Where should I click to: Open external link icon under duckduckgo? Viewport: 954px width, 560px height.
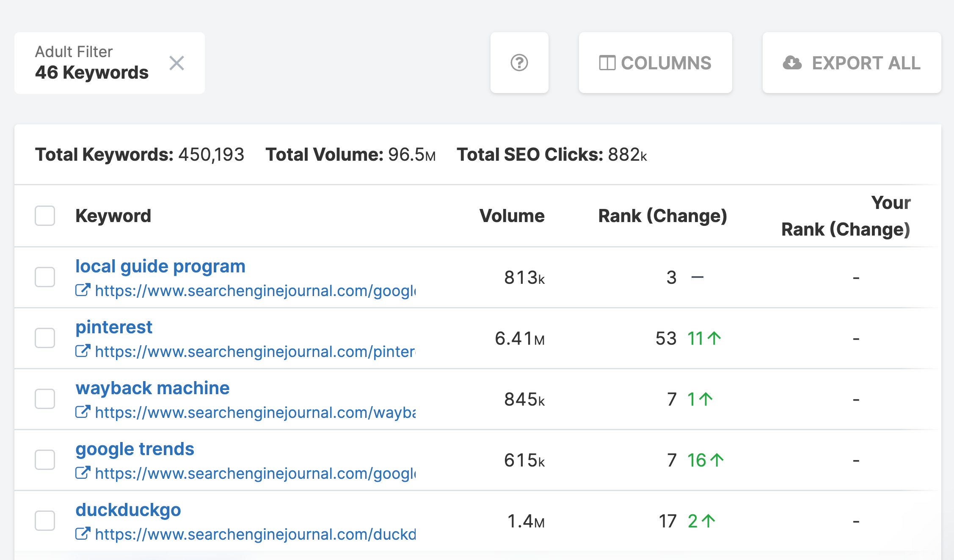(83, 534)
